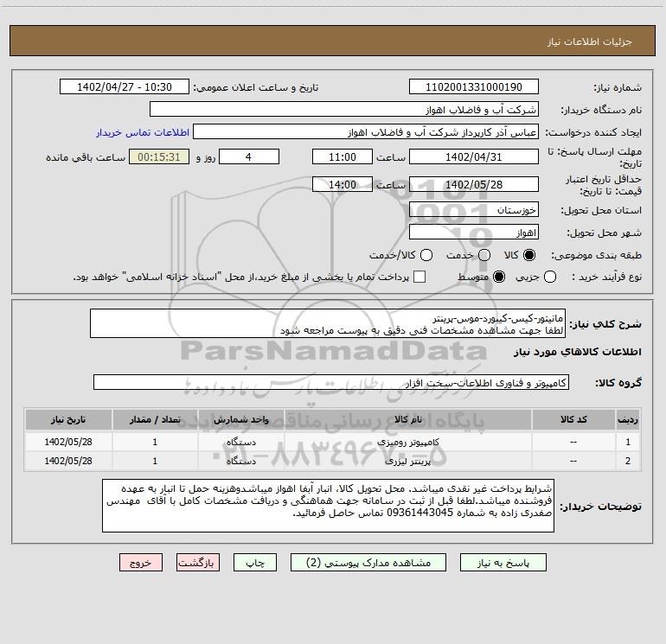Click the تعداد / مقدار column header
666x644 pixels.
tap(155, 419)
